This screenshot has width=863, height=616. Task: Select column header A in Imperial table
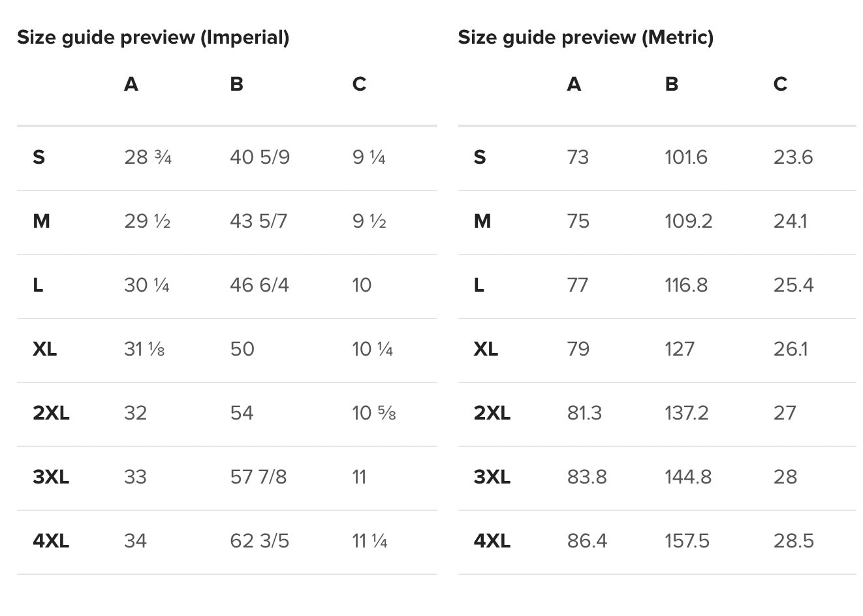[131, 84]
